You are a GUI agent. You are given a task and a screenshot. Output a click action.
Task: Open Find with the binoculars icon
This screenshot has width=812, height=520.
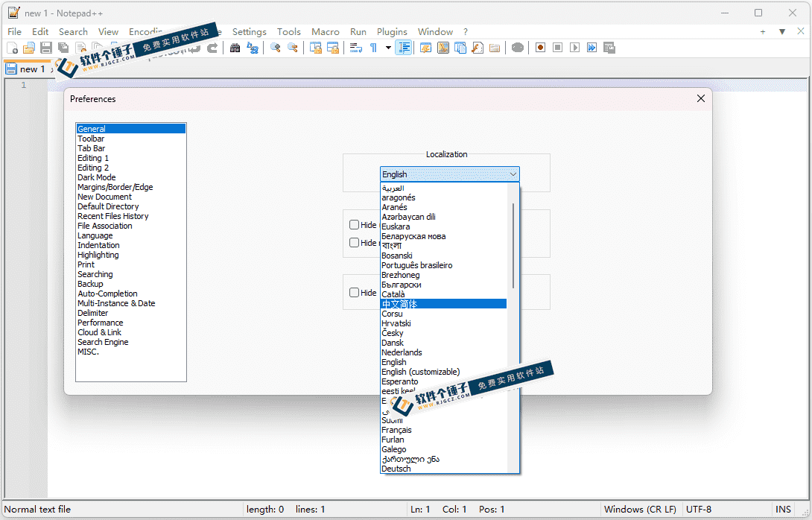(235, 48)
